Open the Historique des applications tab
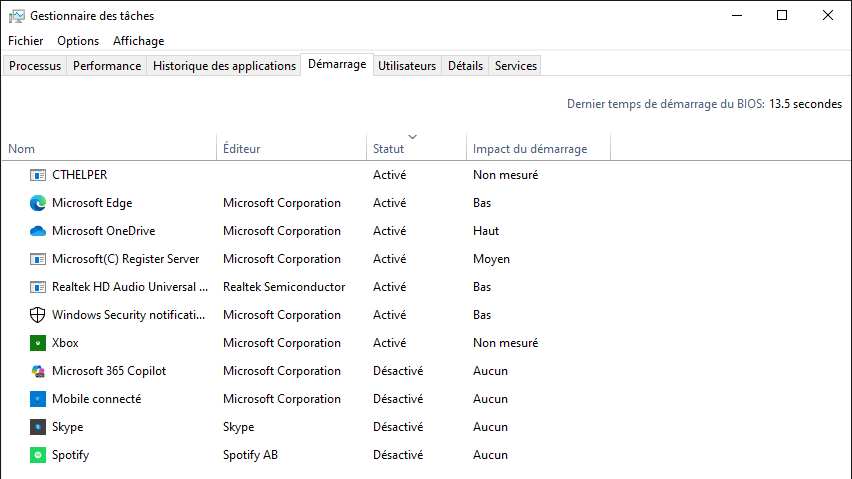852x479 pixels. pos(224,66)
